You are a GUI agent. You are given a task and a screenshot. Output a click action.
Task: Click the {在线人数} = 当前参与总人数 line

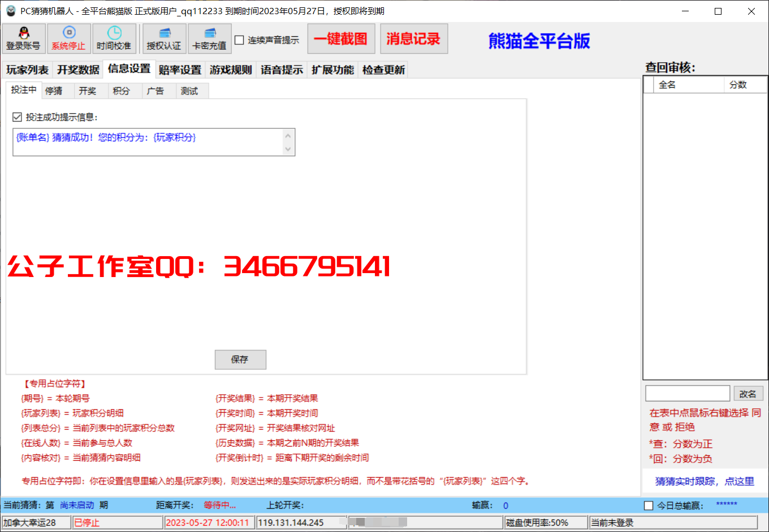click(x=76, y=443)
